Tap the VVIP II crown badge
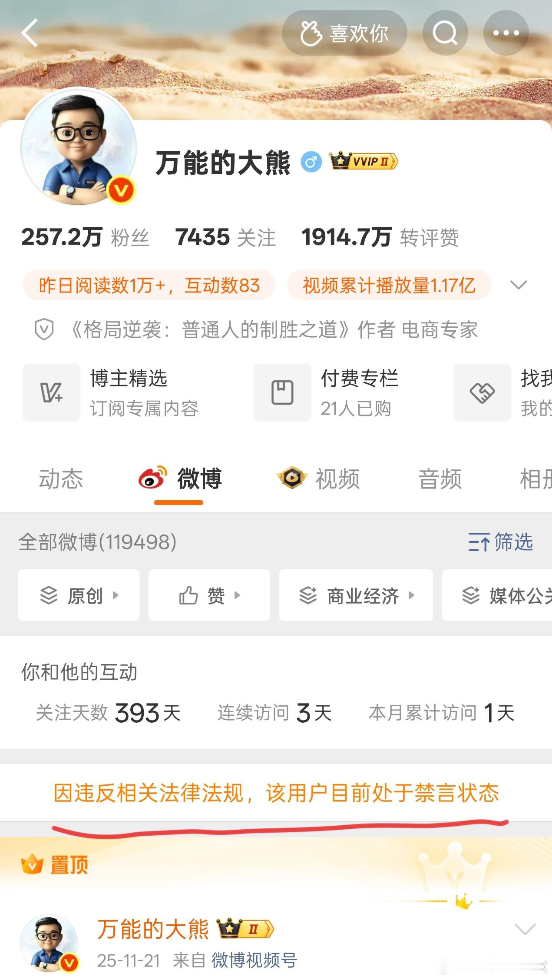Viewport: 552px width, 980px height. point(364,161)
